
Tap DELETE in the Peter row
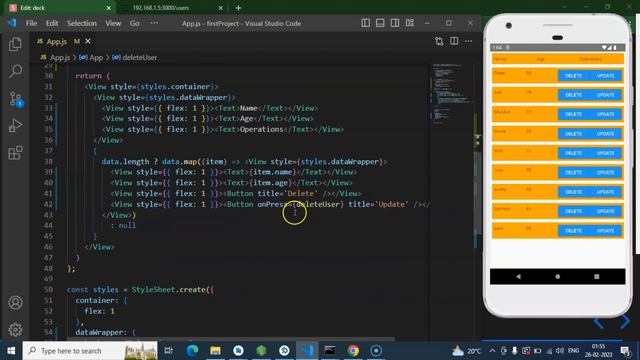click(573, 76)
